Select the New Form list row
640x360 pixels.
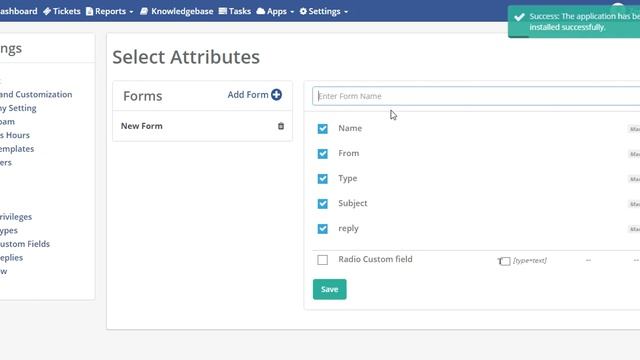tap(202, 126)
